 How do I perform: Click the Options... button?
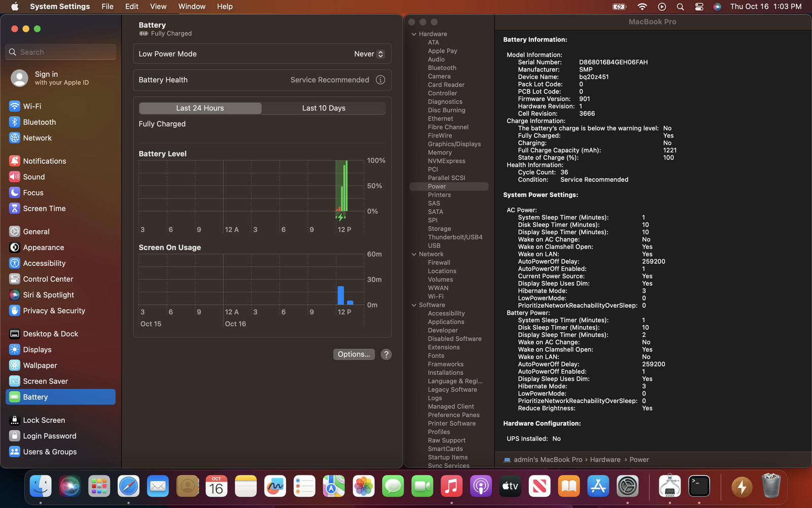point(354,355)
